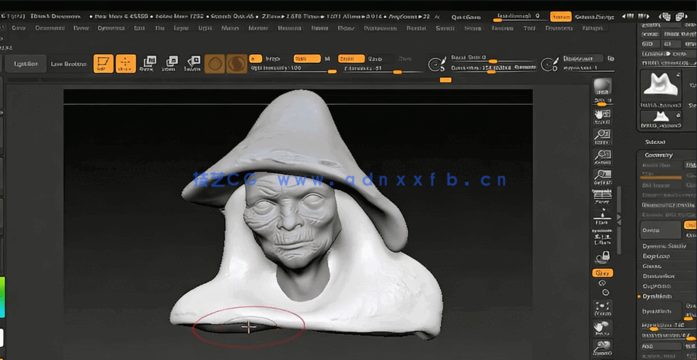Select the Scroll hand icon in right shelf
This screenshot has width=697, height=360.
point(602,116)
